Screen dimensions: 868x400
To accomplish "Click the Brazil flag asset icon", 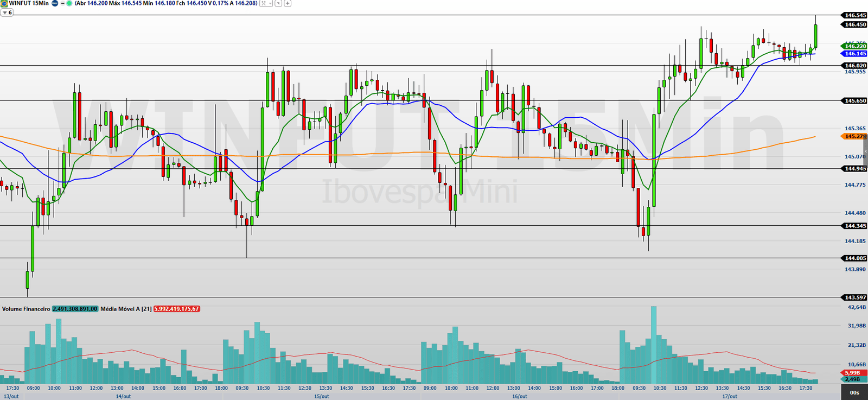I will coord(4,3).
